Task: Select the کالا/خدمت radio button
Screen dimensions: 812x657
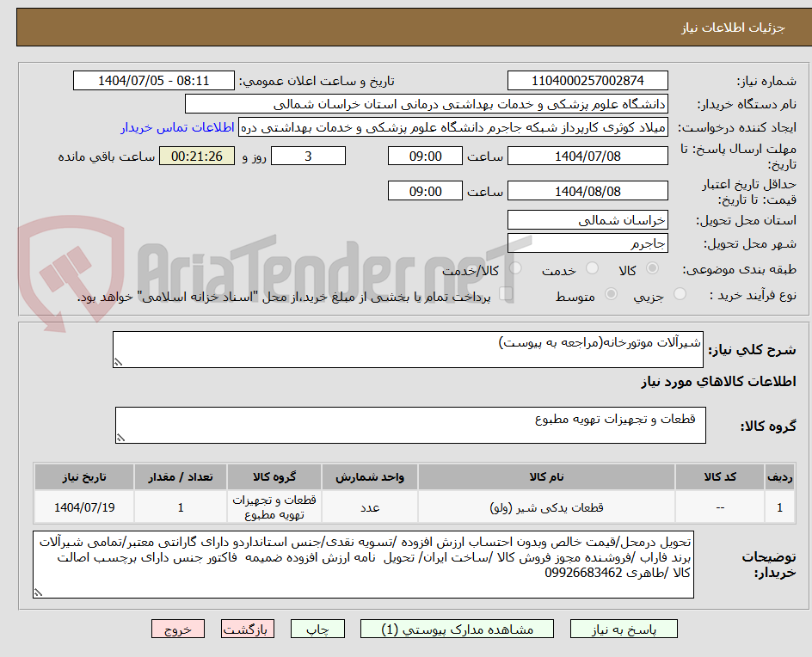Action: pos(515,268)
